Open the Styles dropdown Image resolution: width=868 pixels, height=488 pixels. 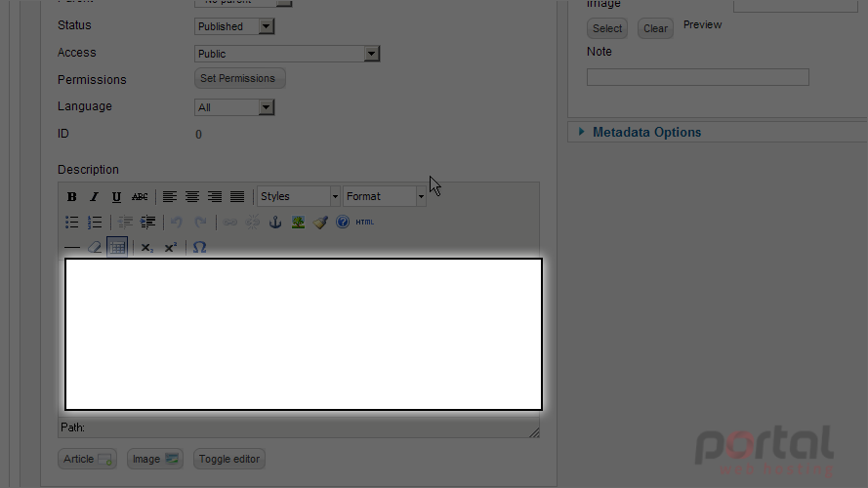[299, 196]
